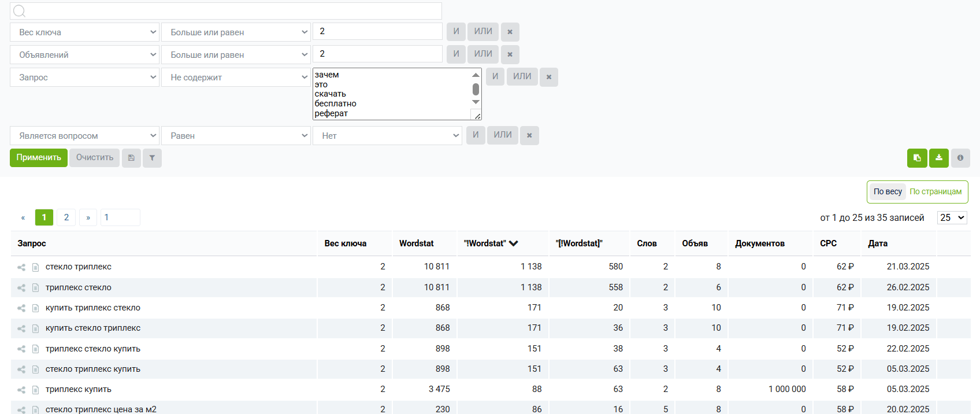
Task: Open the Объявлений field dropdown
Action: pyautogui.click(x=84, y=55)
